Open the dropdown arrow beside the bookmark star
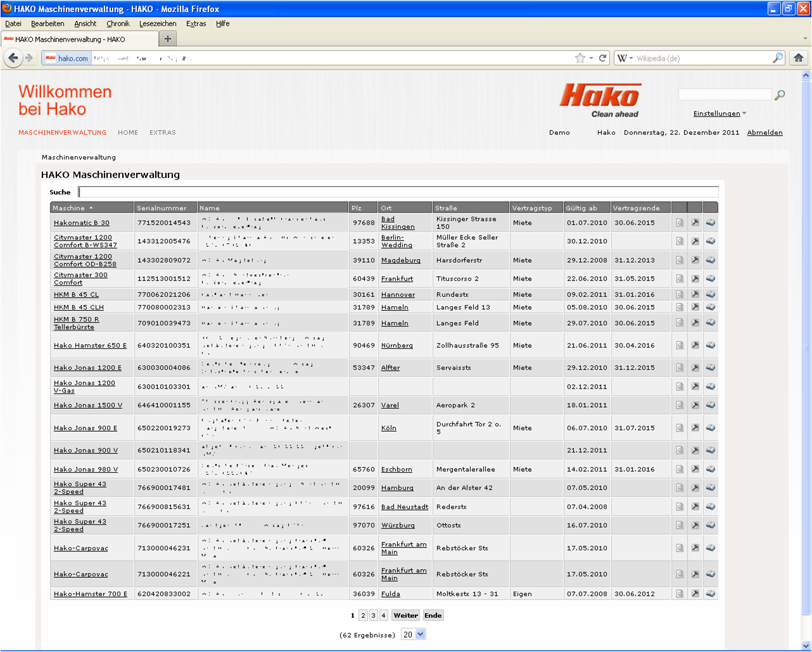The height and width of the screenshot is (652, 812). coord(592,58)
